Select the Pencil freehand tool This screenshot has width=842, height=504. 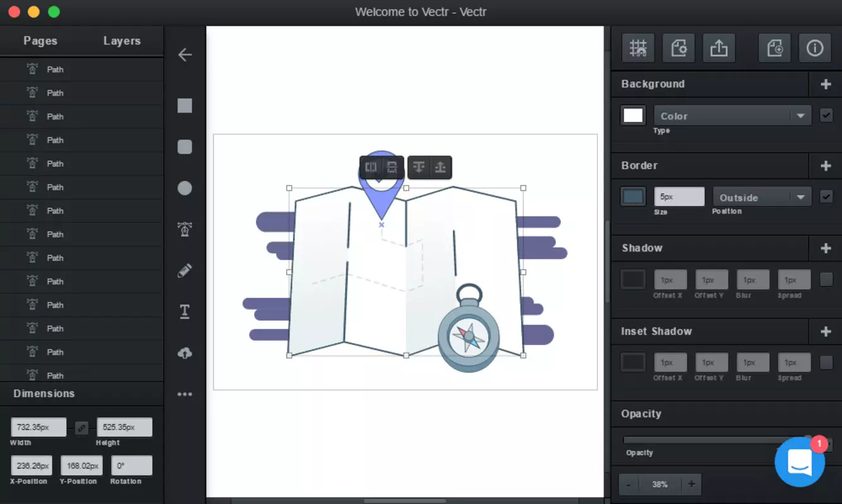pyautogui.click(x=185, y=271)
